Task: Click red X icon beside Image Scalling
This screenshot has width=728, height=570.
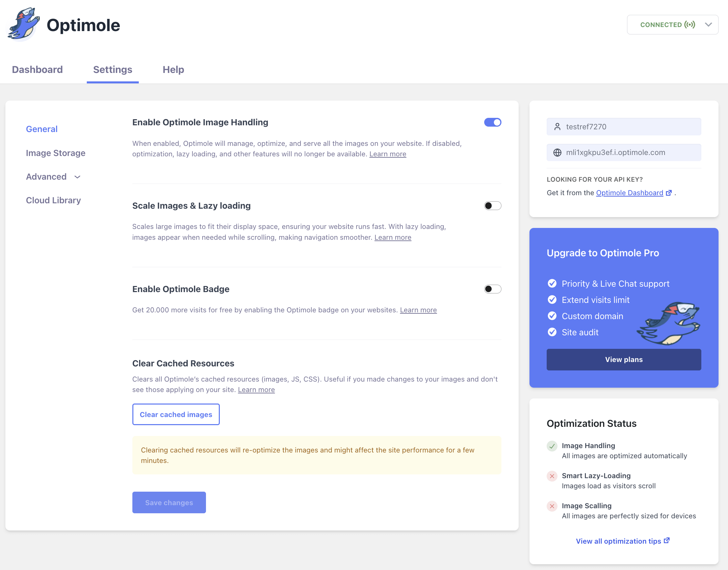Action: point(552,506)
